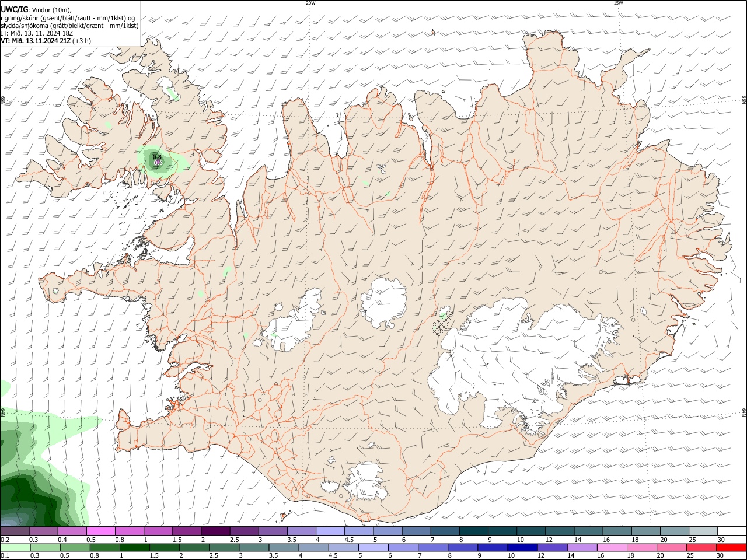Click the light lavender 4–4.5 swatch in upper legend
This screenshot has height=560, width=747.
[x=330, y=531]
